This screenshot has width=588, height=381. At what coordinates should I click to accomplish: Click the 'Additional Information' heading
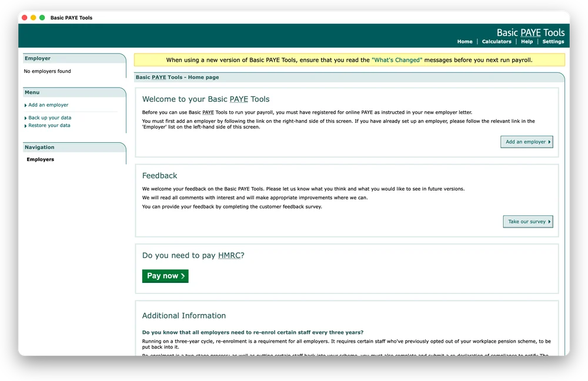point(184,316)
